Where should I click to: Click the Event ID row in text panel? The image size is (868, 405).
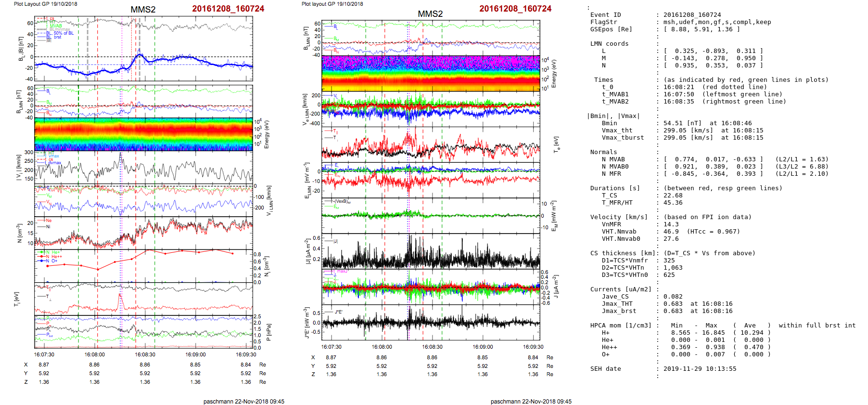[605, 15]
